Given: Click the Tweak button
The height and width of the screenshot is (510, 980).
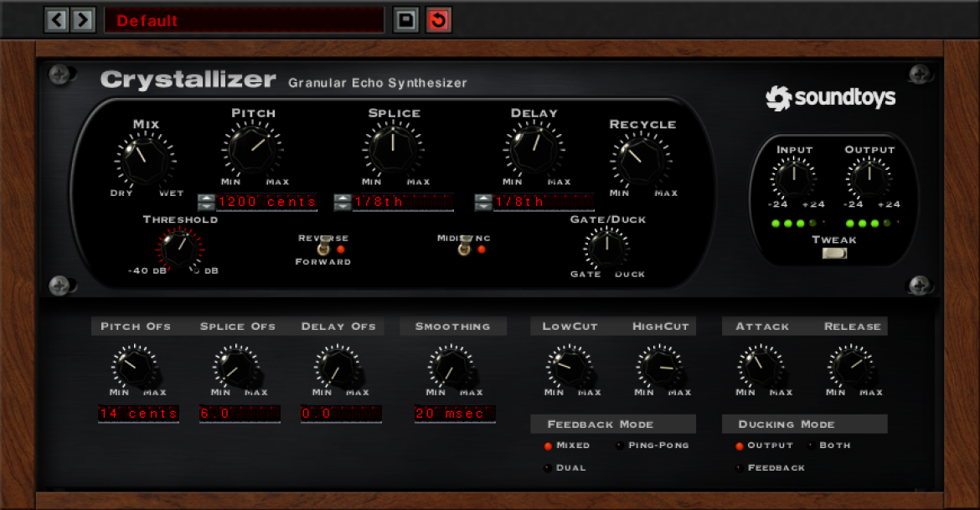Looking at the screenshot, I should pos(833,253).
